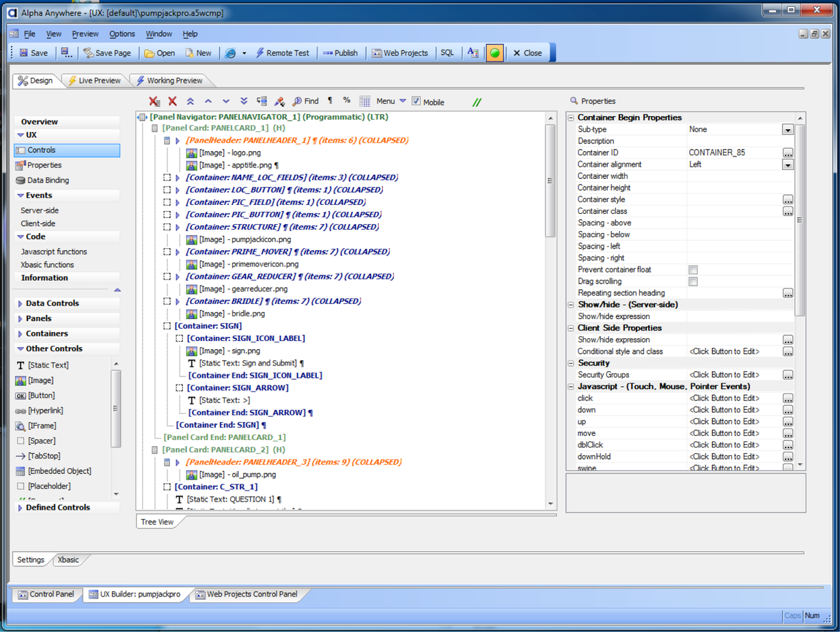Open the Web Projects toolbar icon
The height and width of the screenshot is (632, 840).
(376, 52)
